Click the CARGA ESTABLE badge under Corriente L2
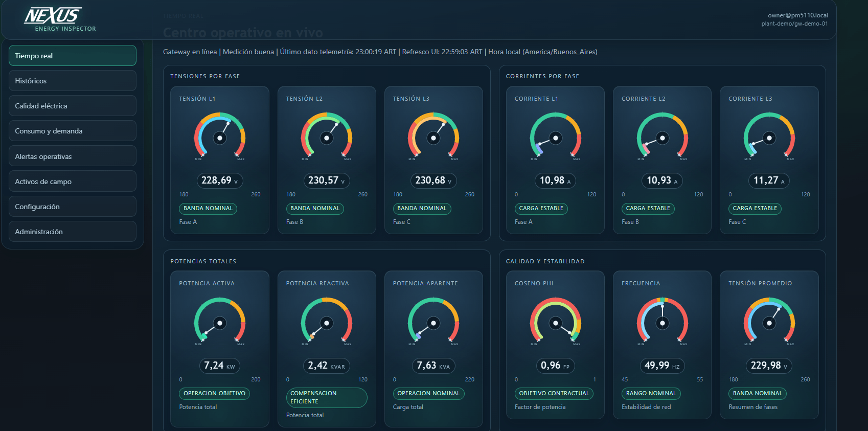 click(x=648, y=209)
